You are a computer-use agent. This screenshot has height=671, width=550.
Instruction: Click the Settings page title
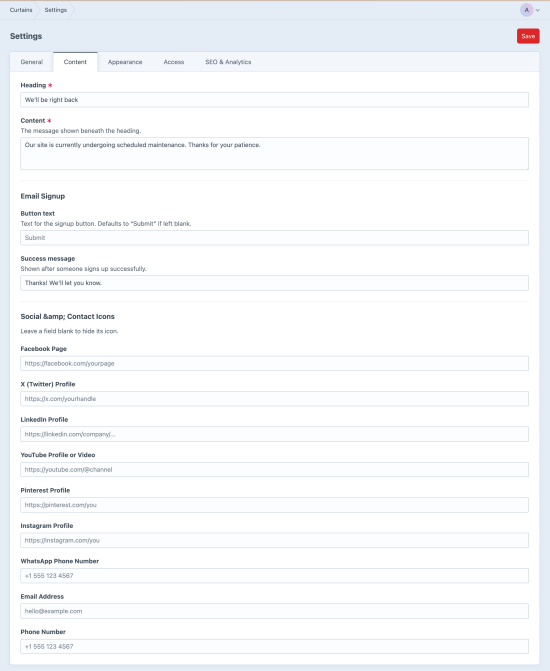pos(26,36)
